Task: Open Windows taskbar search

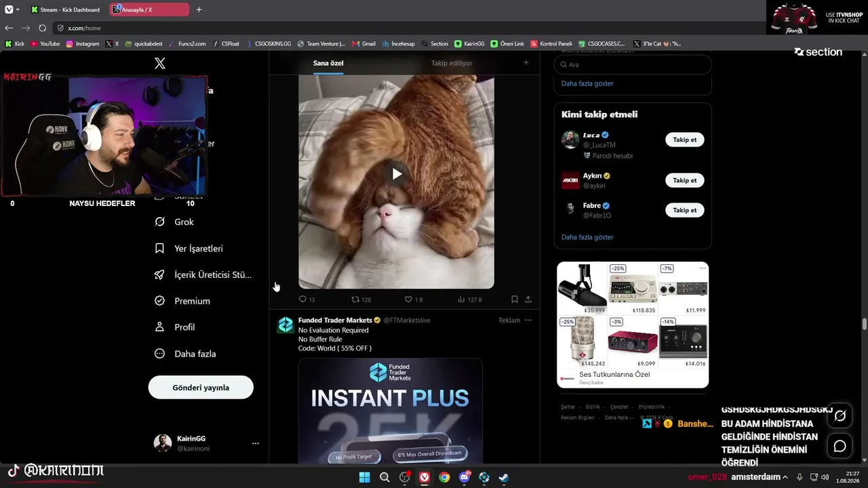Action: coord(384,477)
